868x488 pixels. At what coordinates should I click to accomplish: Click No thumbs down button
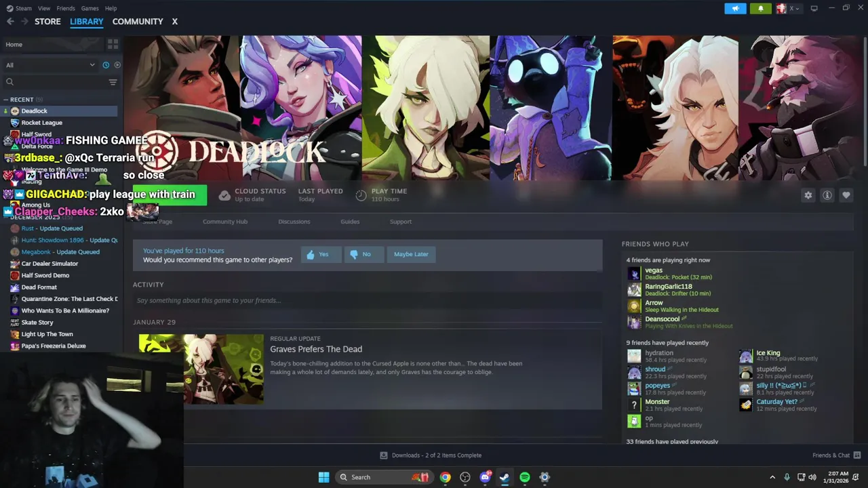coord(363,254)
